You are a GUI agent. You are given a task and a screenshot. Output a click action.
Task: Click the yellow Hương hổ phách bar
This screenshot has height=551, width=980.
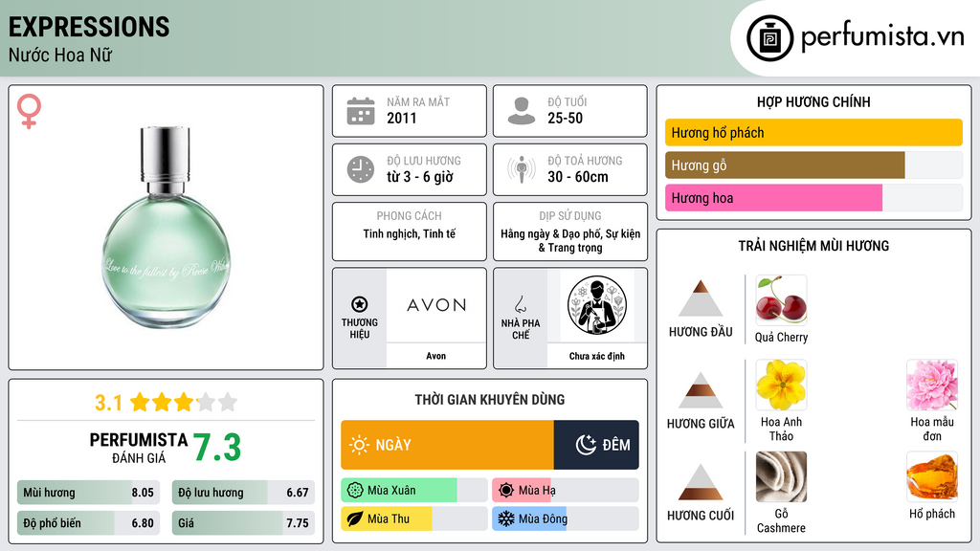point(813,132)
